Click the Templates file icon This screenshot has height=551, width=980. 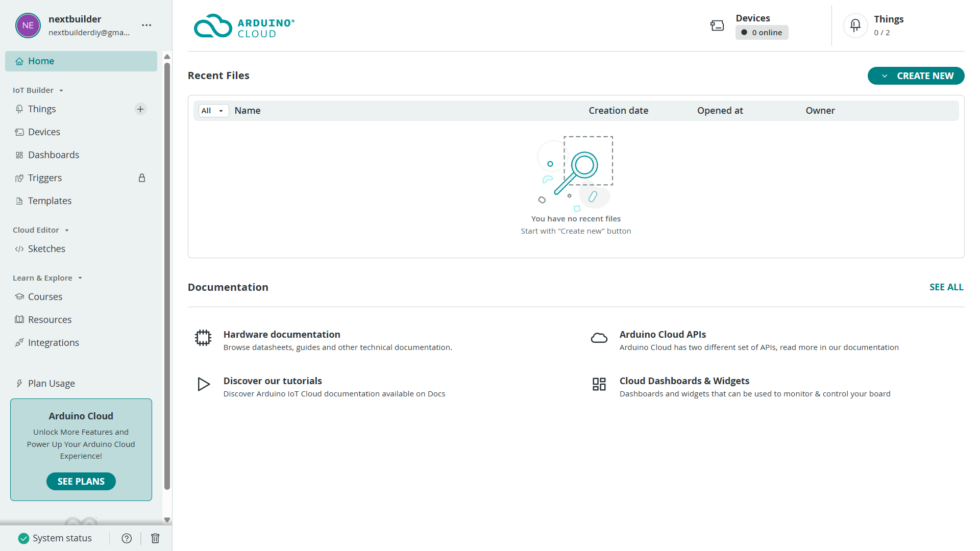[19, 201]
